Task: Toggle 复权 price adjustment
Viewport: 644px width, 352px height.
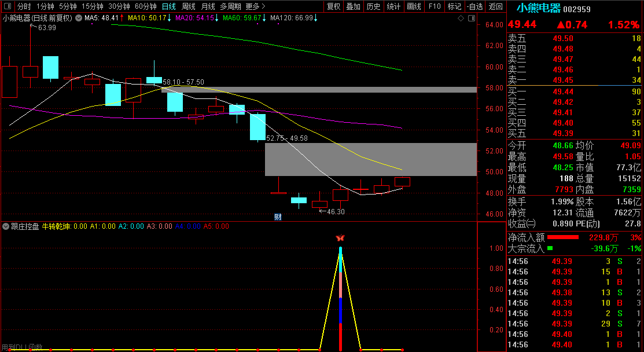Action: pyautogui.click(x=333, y=6)
